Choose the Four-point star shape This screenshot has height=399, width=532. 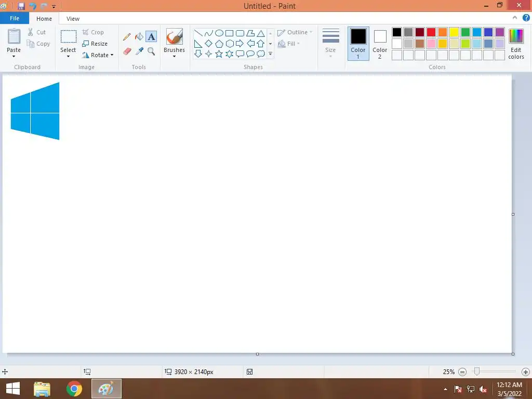(x=209, y=54)
